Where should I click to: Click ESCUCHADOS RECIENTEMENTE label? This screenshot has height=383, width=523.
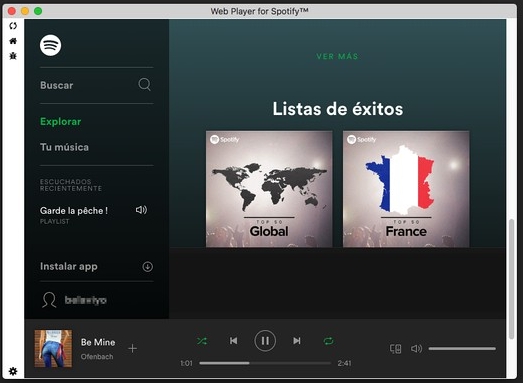(x=71, y=185)
